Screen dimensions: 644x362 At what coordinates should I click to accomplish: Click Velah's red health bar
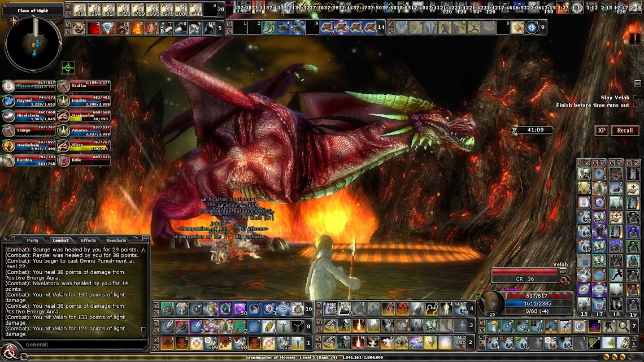point(525,271)
